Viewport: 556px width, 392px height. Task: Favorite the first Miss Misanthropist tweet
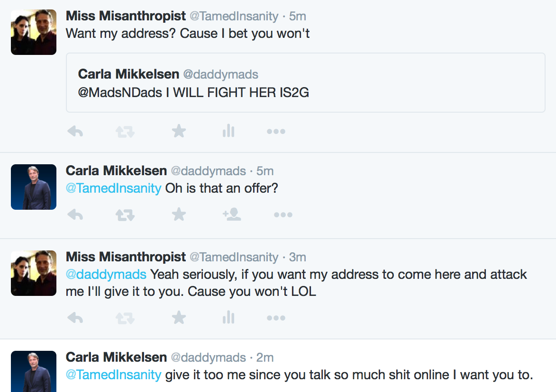coord(179,131)
